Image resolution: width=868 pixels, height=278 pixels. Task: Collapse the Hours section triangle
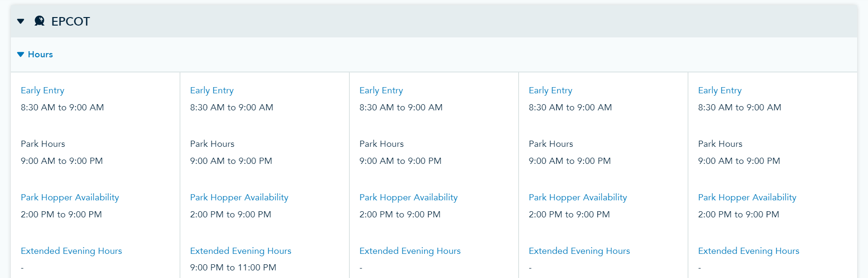coord(20,54)
